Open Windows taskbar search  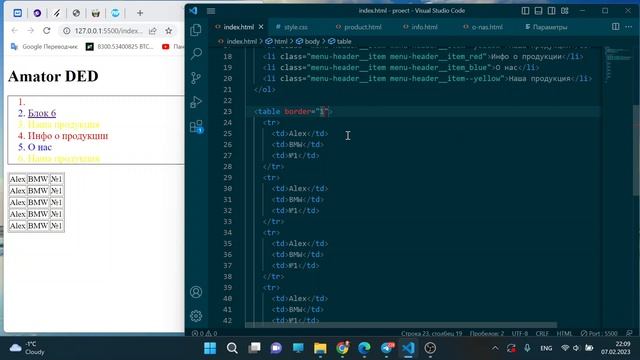click(232, 348)
